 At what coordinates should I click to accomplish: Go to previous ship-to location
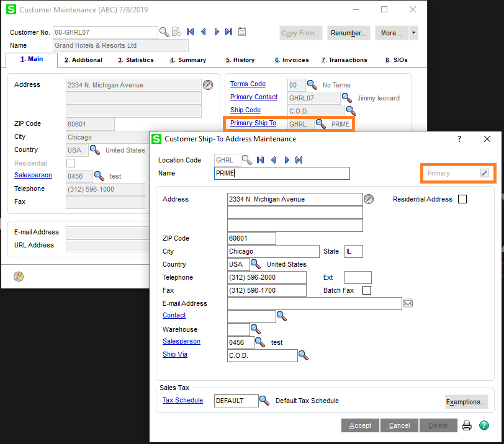(274, 160)
